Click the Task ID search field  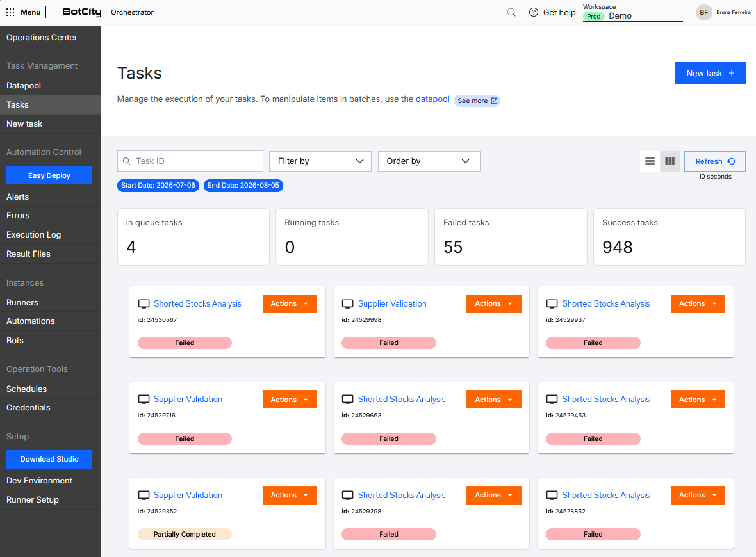(x=190, y=161)
